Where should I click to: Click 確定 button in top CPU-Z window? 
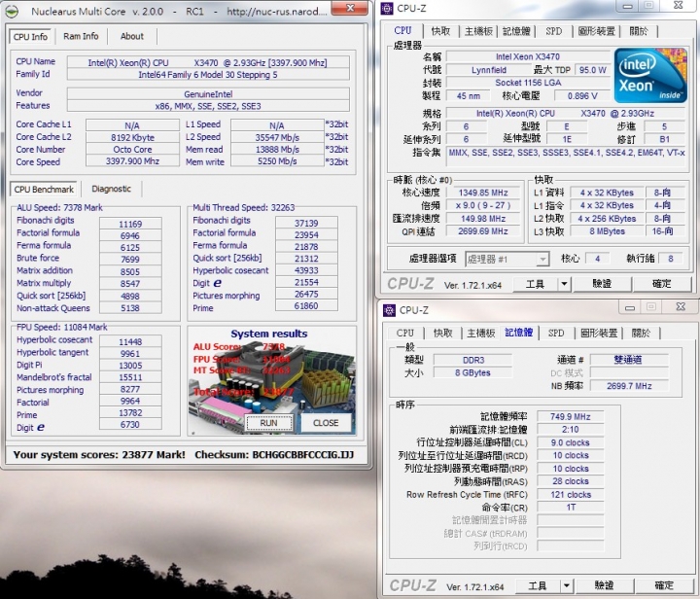click(x=662, y=284)
